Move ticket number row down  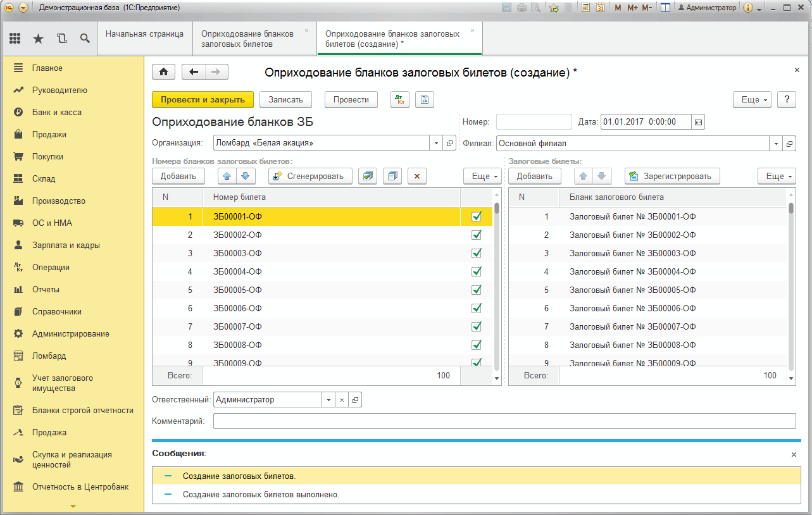pos(245,176)
